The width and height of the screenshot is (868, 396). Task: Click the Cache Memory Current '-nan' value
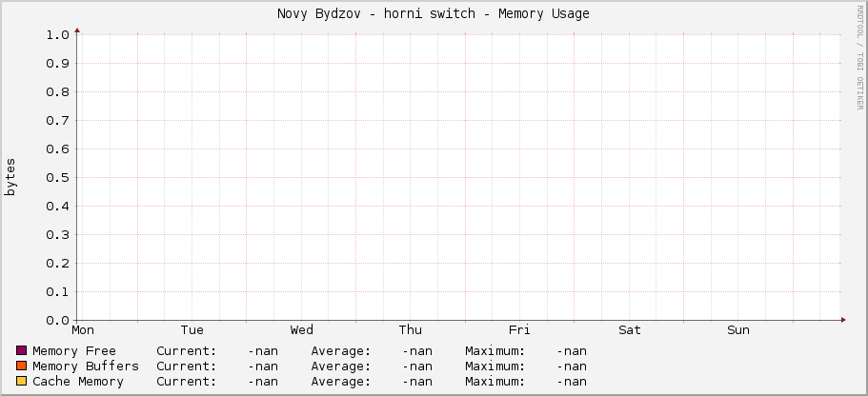point(263,382)
